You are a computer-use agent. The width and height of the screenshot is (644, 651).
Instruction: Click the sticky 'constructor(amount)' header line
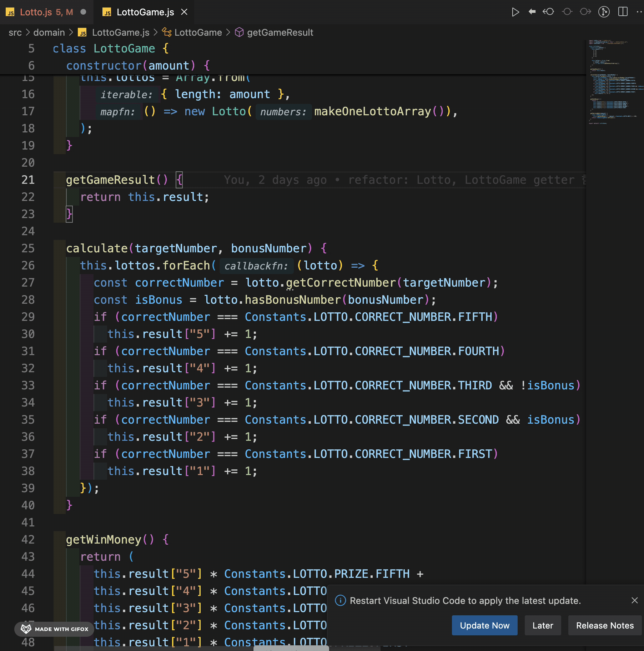(x=138, y=66)
